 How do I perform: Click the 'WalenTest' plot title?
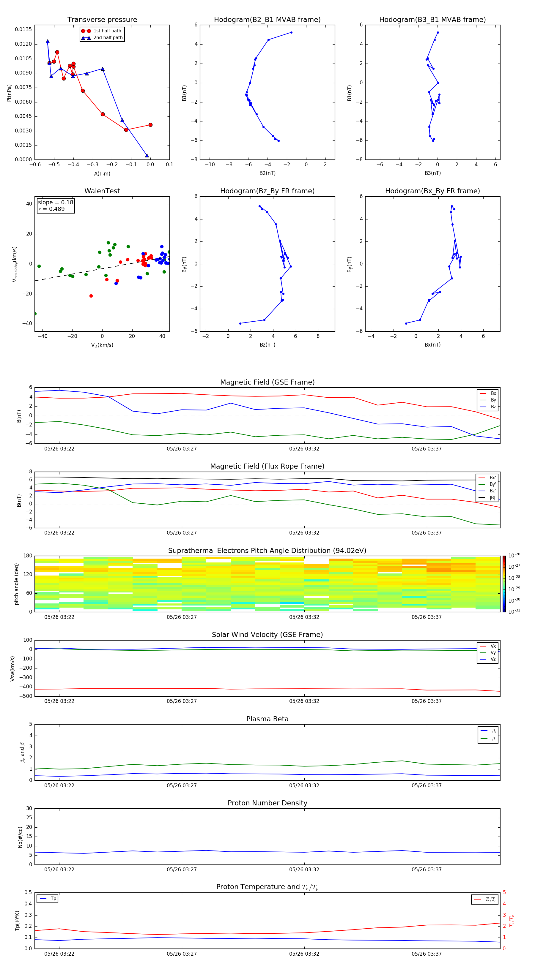pos(102,191)
